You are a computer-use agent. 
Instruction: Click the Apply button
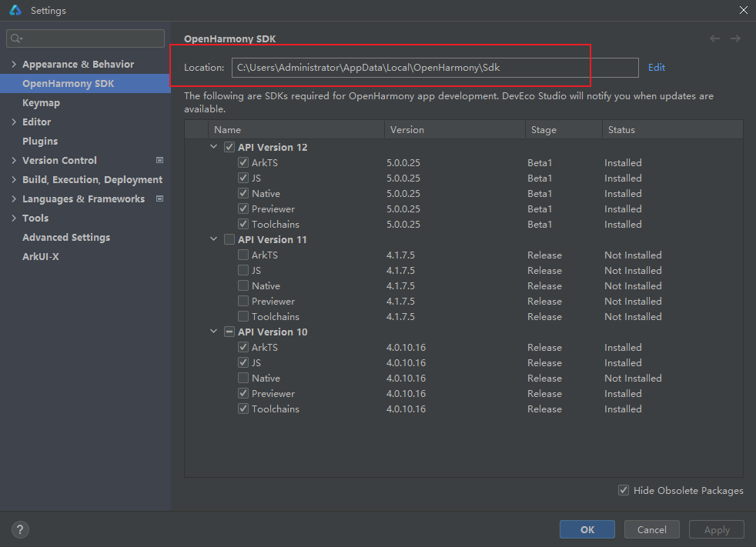point(717,529)
